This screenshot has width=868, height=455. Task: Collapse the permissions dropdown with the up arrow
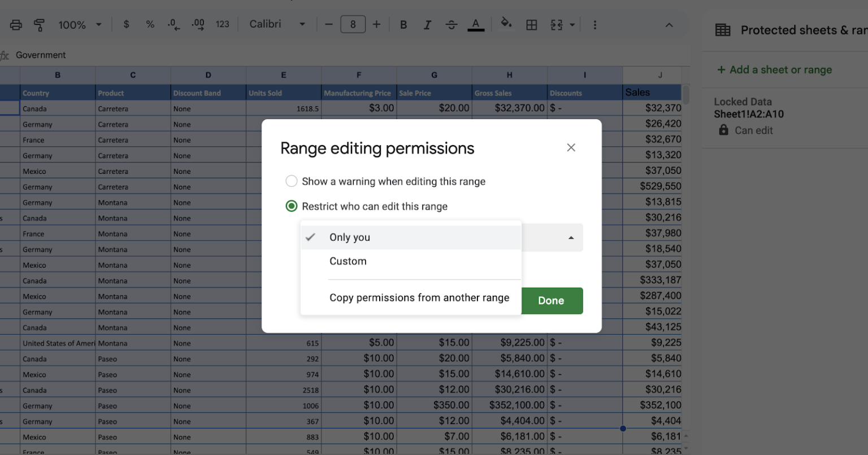point(571,238)
